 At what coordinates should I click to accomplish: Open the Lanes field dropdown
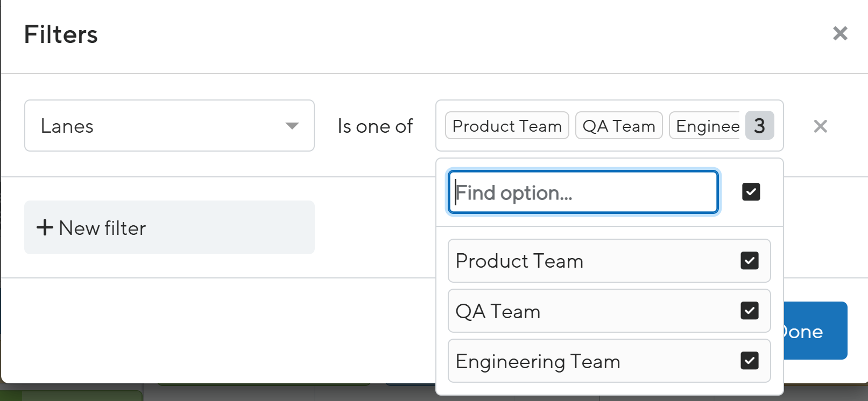(170, 126)
